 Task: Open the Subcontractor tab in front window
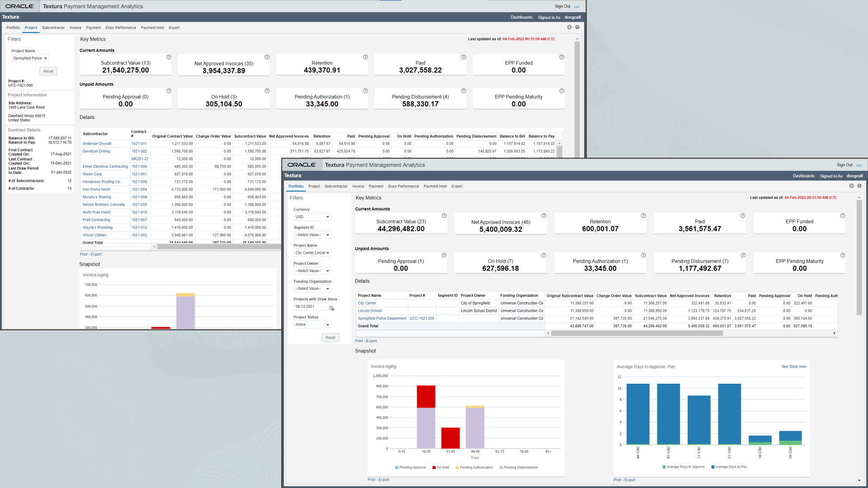(336, 186)
